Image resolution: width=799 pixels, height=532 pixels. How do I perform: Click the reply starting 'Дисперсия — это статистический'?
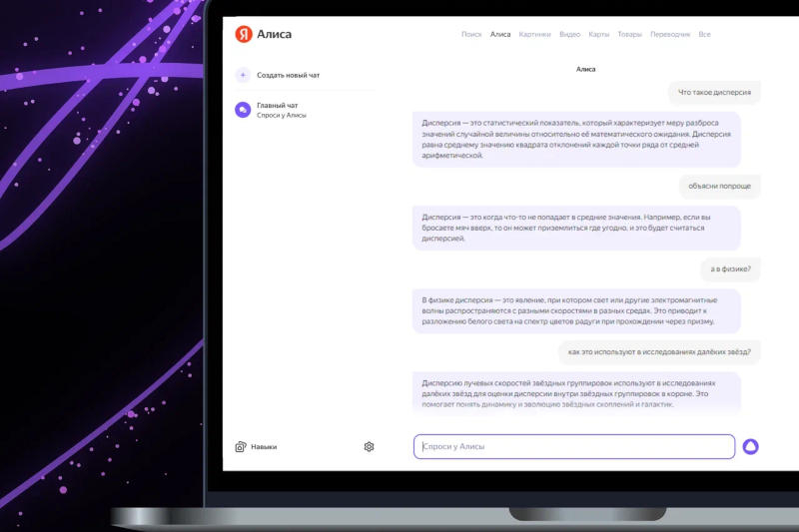click(576, 140)
